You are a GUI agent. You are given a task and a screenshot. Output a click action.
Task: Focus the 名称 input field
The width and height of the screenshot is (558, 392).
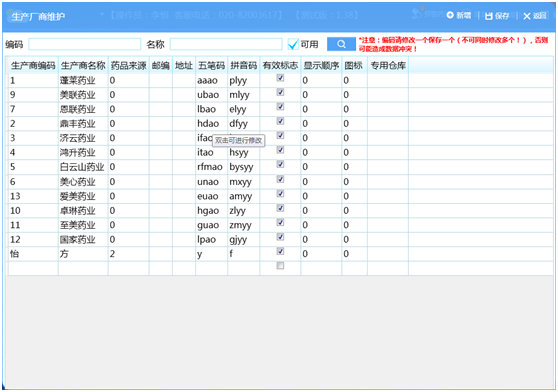[x=226, y=44]
